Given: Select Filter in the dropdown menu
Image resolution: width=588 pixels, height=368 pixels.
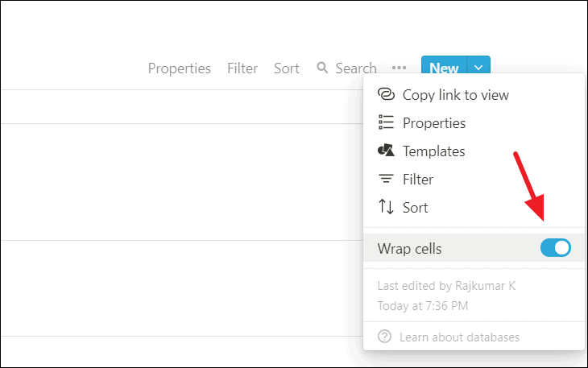Looking at the screenshot, I should 418,180.
